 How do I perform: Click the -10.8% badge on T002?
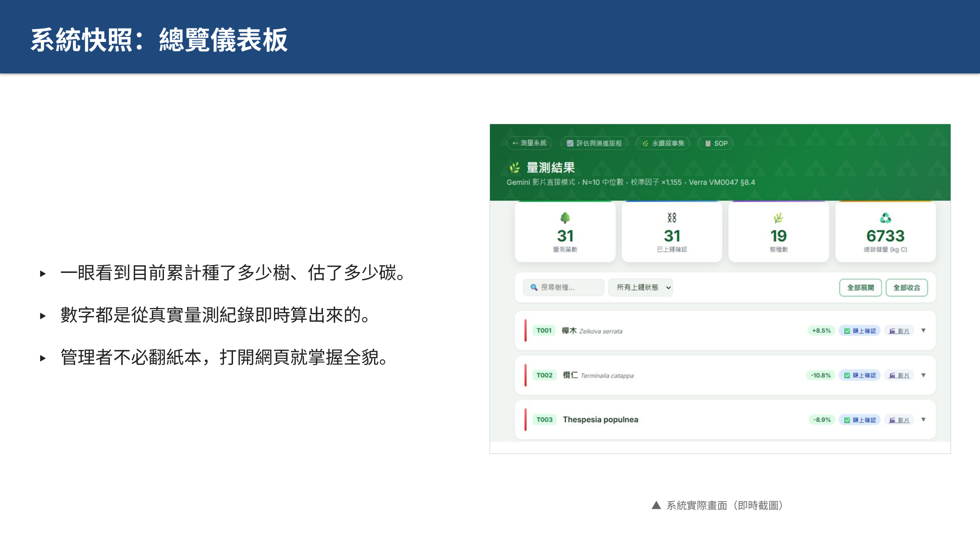click(x=821, y=375)
